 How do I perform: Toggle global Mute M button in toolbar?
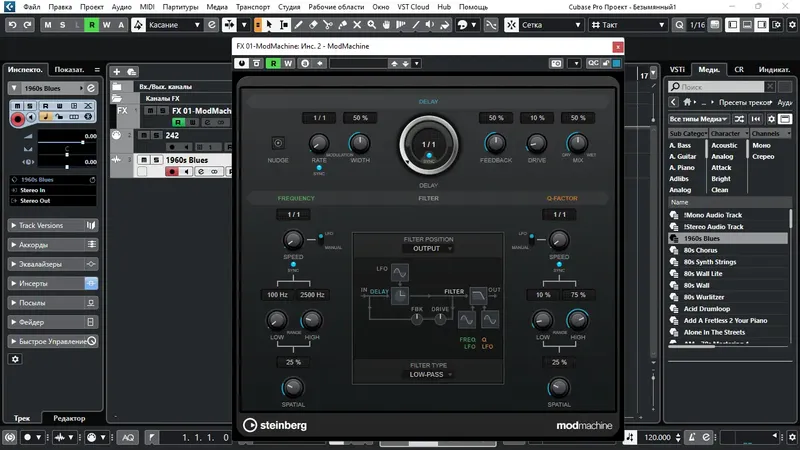[47, 24]
